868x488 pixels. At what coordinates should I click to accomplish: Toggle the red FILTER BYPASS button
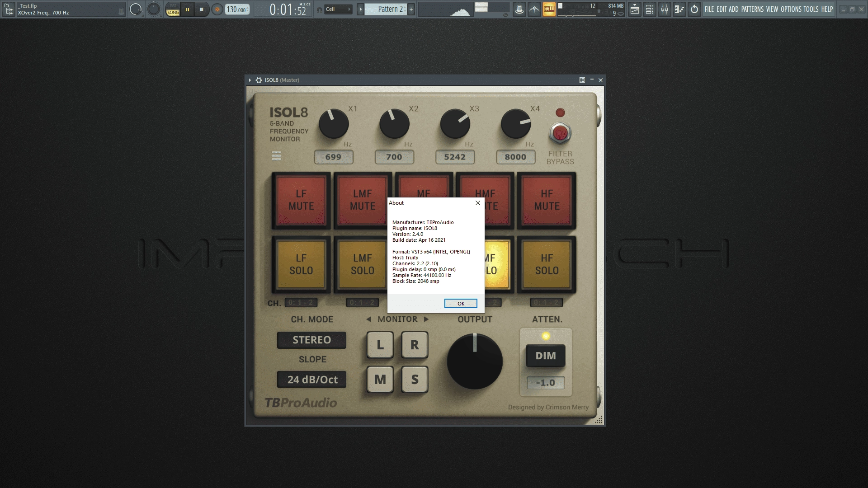pyautogui.click(x=560, y=133)
